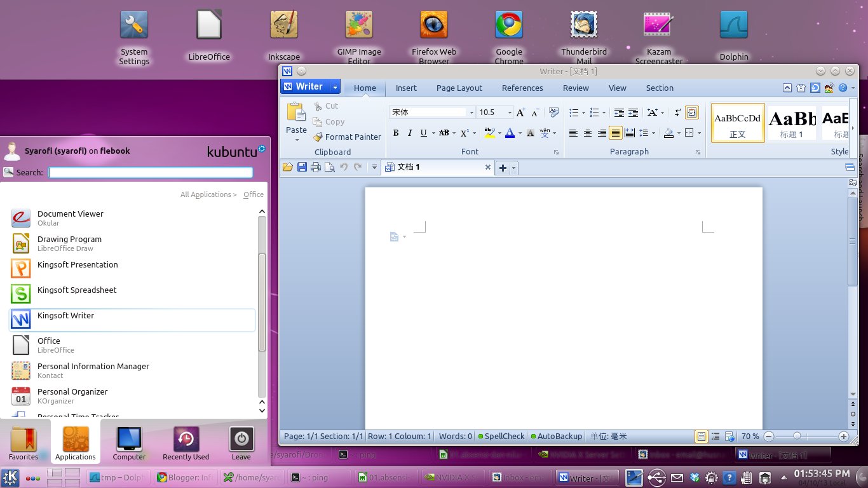Select the Format Painter tool

[x=348, y=137]
